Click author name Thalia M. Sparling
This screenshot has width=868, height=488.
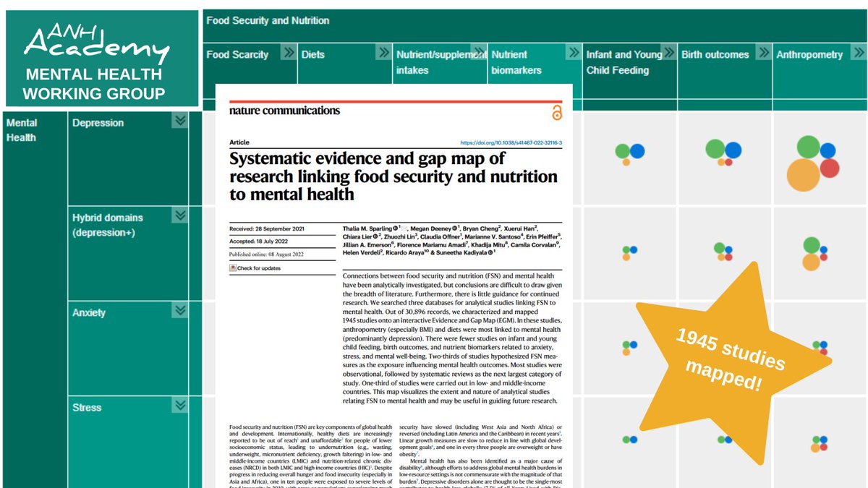click(x=368, y=228)
